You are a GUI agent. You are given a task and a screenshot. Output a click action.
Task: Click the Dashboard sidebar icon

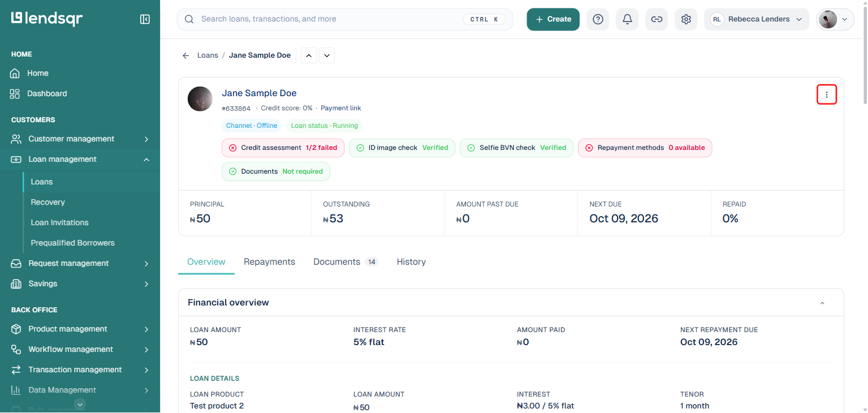pyautogui.click(x=15, y=93)
